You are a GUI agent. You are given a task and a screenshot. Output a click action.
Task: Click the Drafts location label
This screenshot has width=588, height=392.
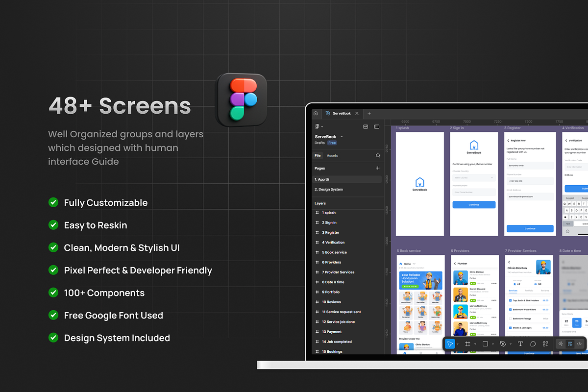pyautogui.click(x=320, y=143)
